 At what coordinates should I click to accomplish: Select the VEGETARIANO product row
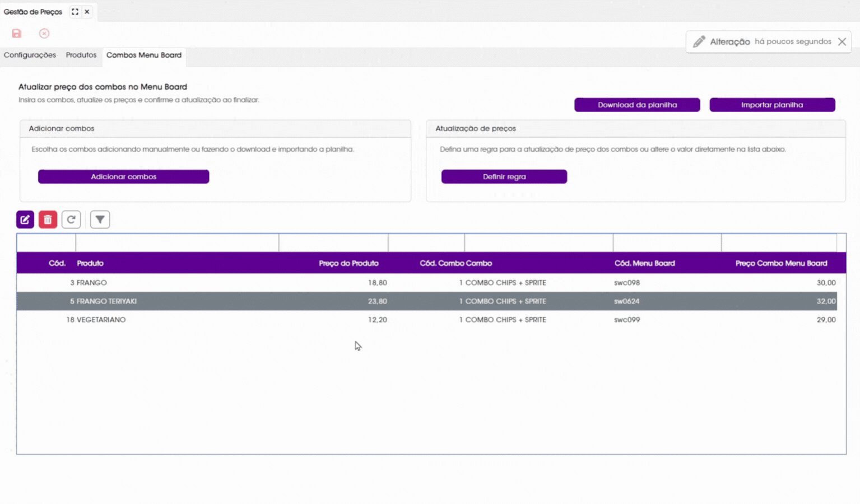point(427,320)
